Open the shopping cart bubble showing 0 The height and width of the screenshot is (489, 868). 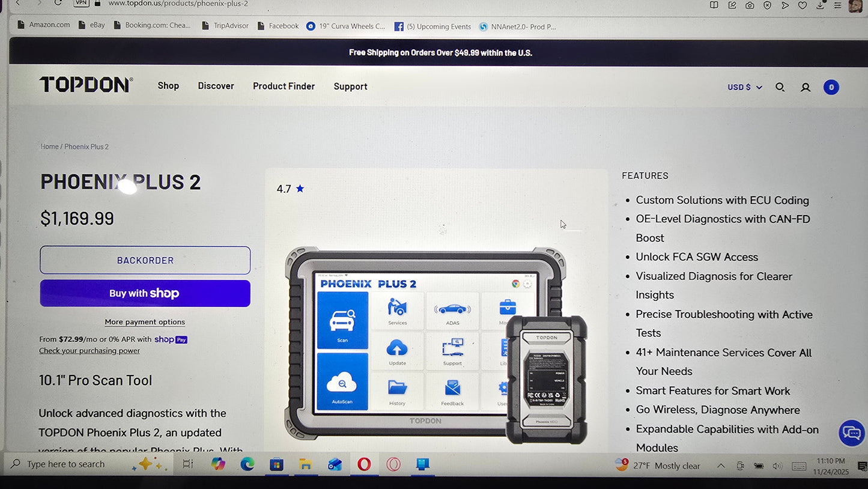[x=831, y=87]
